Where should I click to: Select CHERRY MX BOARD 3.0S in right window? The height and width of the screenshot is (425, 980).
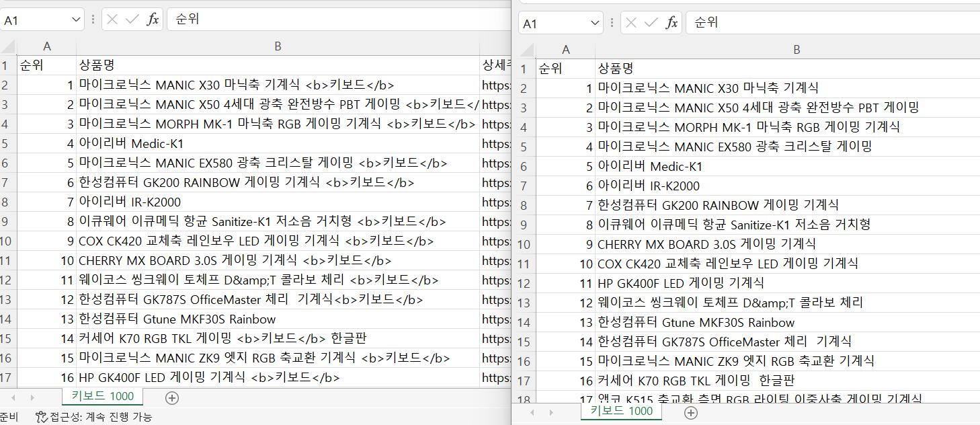click(x=787, y=244)
